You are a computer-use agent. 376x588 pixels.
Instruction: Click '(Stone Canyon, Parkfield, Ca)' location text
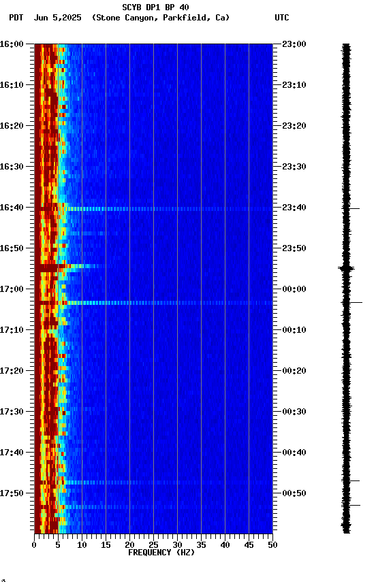[x=161, y=18]
